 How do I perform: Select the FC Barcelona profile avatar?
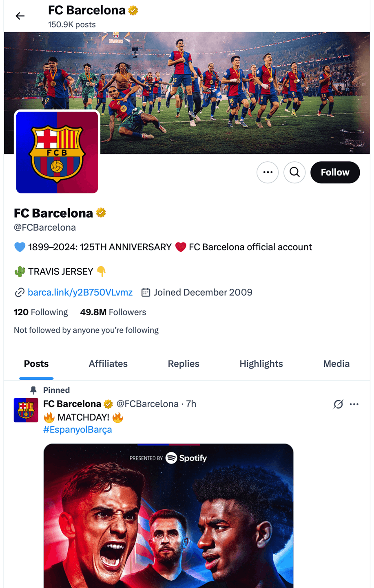coord(56,152)
